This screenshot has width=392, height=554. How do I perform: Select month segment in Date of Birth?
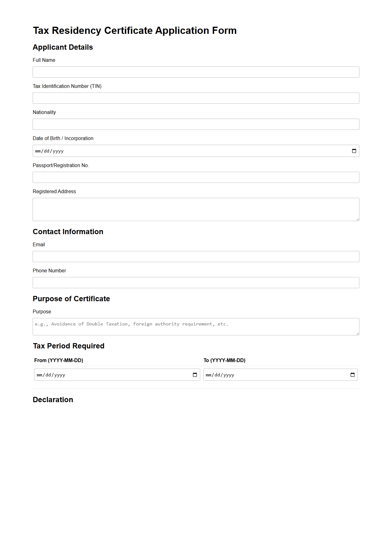pyautogui.click(x=38, y=151)
